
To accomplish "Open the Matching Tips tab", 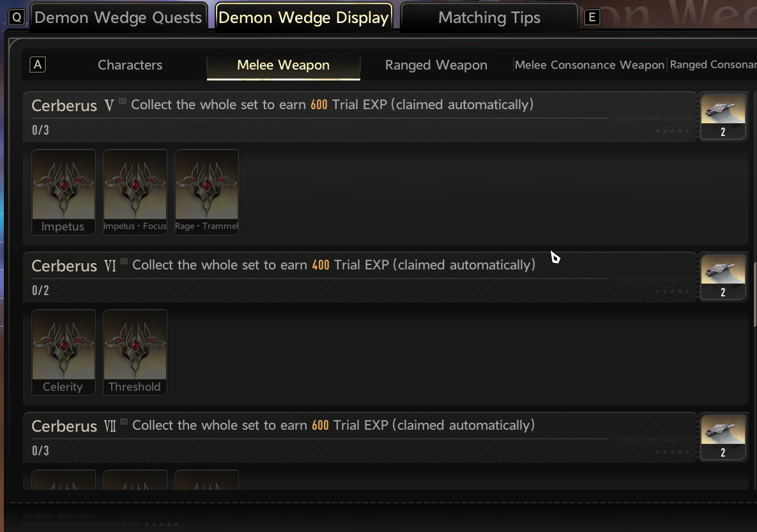I will (489, 17).
